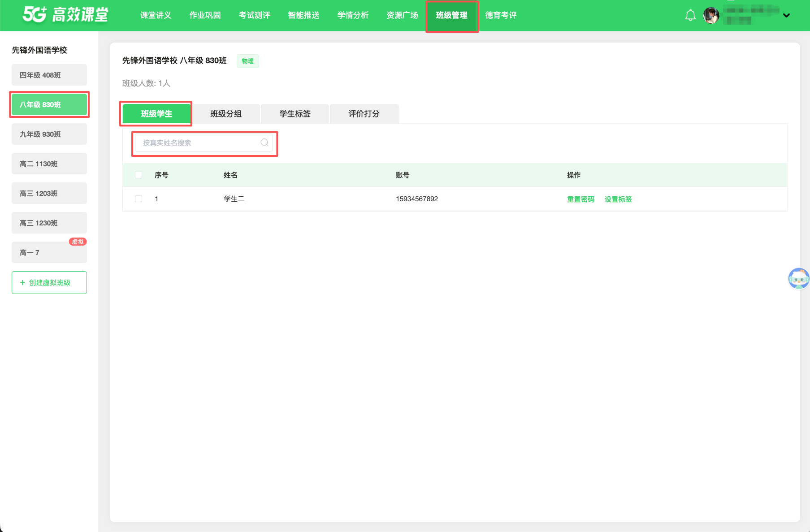Navigate to 智能推送
Screen dimensions: 810x532
(x=304, y=15)
